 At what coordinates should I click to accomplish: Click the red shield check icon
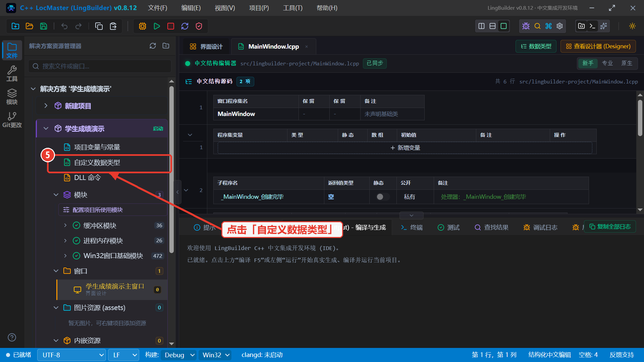click(199, 26)
